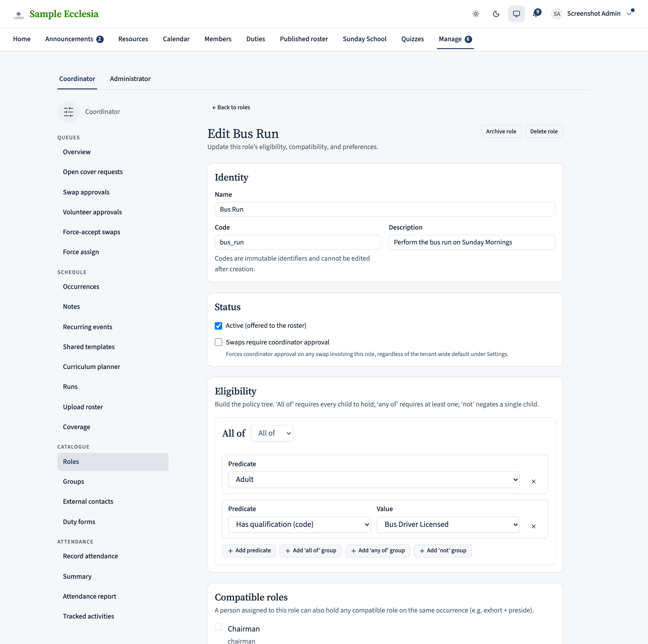Image resolution: width=648 pixels, height=644 pixels.
Task: Open the Bus Driver Licensed value dropdown
Action: coord(448,525)
